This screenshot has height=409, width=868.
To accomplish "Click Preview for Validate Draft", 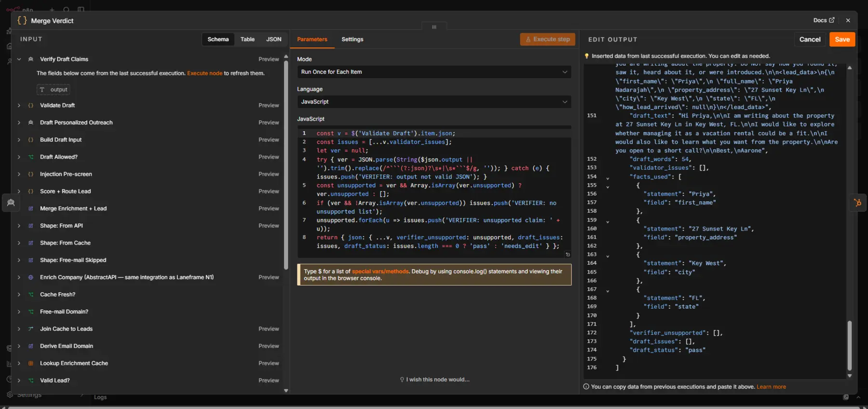I will point(269,105).
